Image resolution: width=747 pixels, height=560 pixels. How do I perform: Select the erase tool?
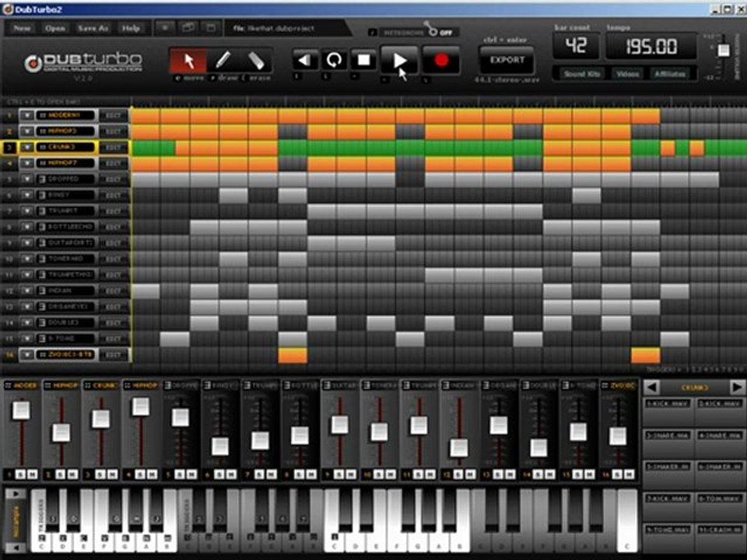pyautogui.click(x=256, y=61)
